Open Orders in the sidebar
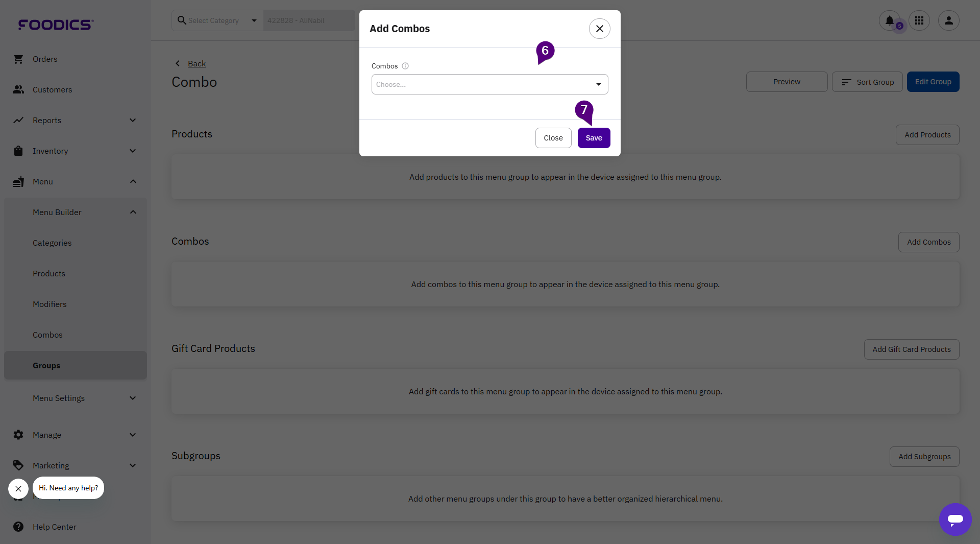Image resolution: width=980 pixels, height=544 pixels. 45,59
